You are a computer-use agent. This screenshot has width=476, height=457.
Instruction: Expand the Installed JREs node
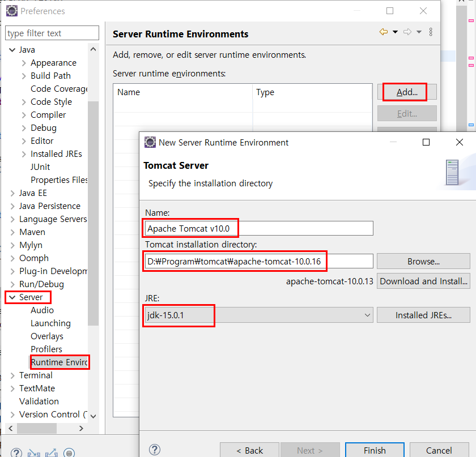tap(24, 154)
